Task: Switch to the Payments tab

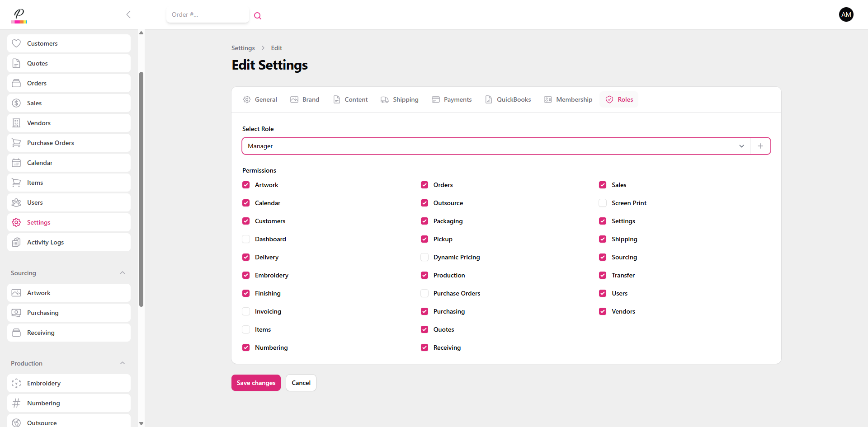Action: 452,99
